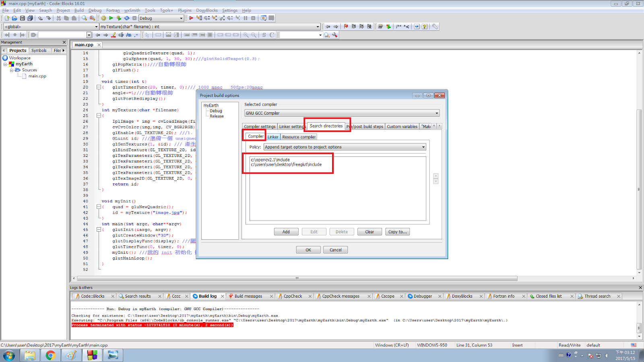Click the DoxyBlocks block comment icon

pyautogui.click(x=398, y=27)
